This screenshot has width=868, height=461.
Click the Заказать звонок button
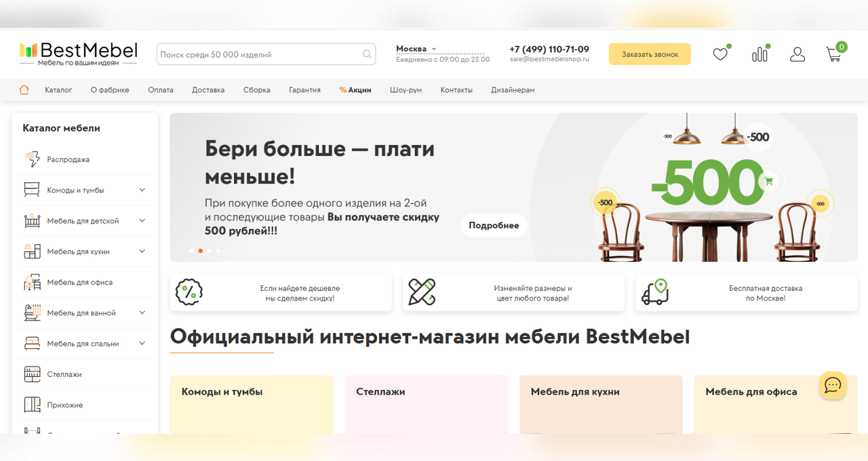[650, 54]
